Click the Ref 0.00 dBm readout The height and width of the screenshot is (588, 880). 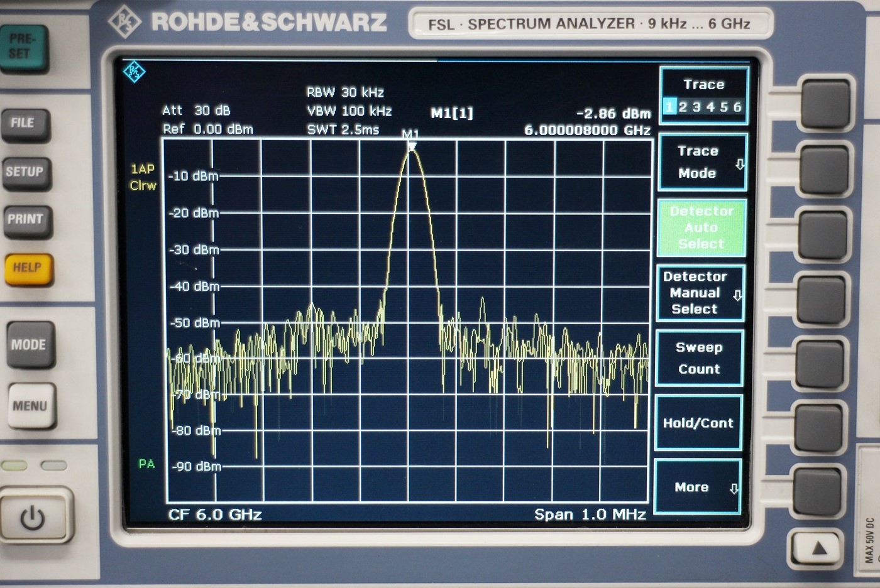pyautogui.click(x=207, y=129)
